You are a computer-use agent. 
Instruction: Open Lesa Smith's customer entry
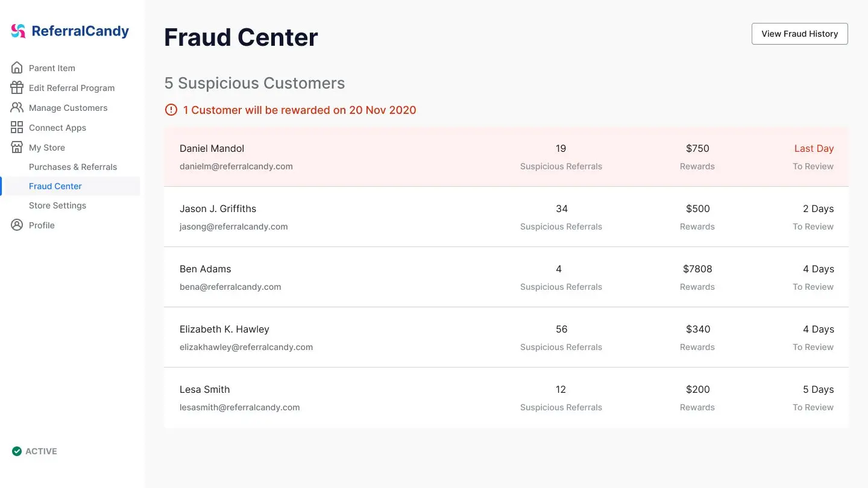506,398
